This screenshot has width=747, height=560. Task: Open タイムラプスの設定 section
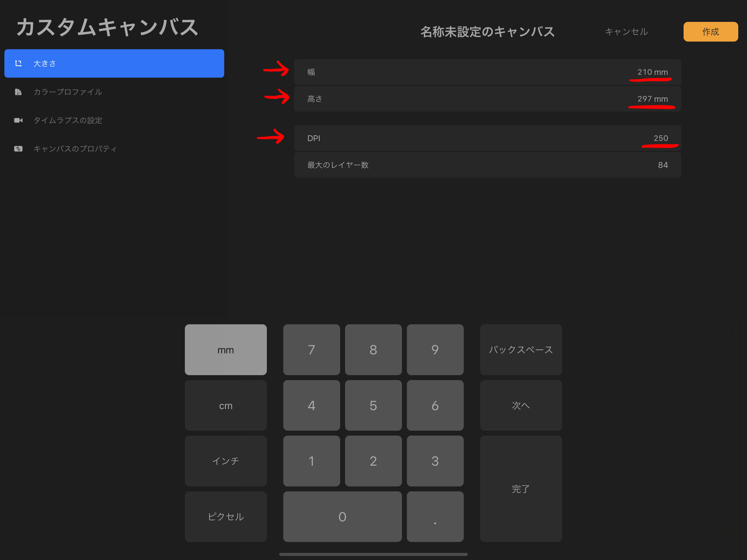[114, 120]
